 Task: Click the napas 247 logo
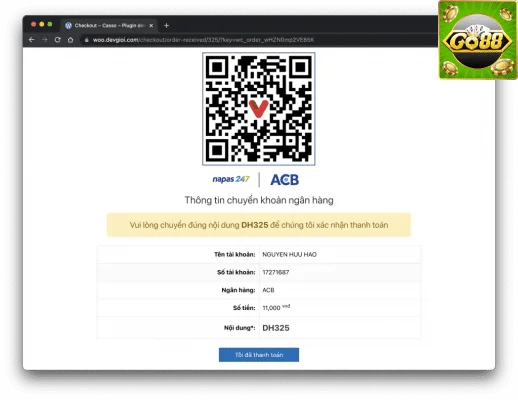(231, 179)
